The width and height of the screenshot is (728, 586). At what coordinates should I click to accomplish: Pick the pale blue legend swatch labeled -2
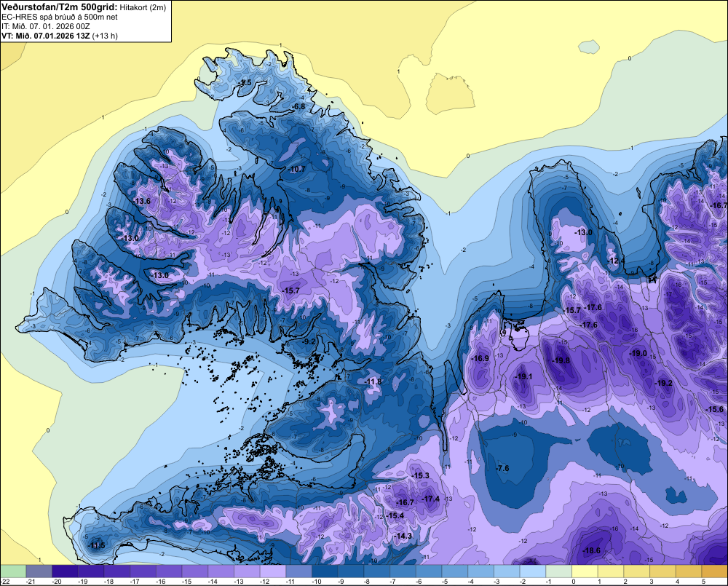click(x=533, y=571)
